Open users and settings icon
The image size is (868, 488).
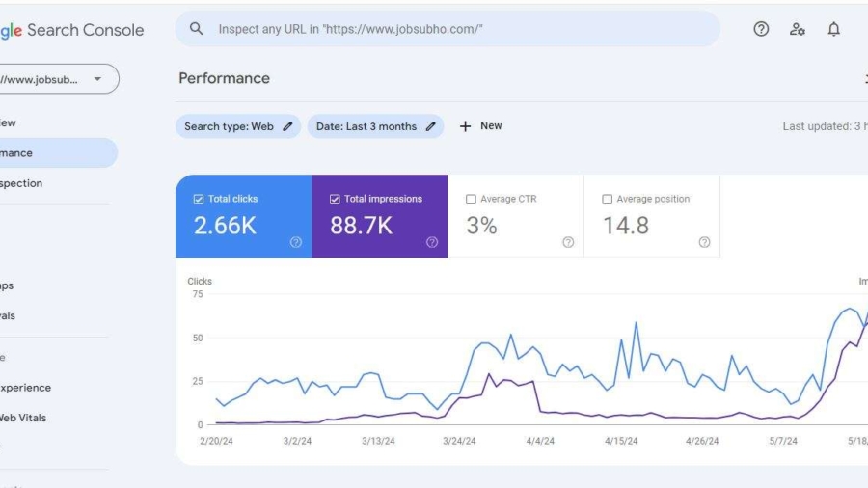[798, 29]
